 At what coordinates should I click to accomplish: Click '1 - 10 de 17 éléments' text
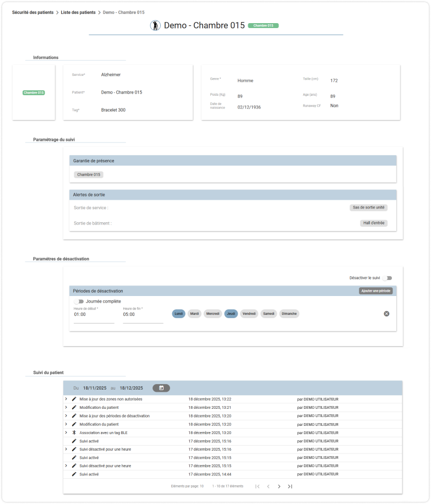pyautogui.click(x=228, y=486)
